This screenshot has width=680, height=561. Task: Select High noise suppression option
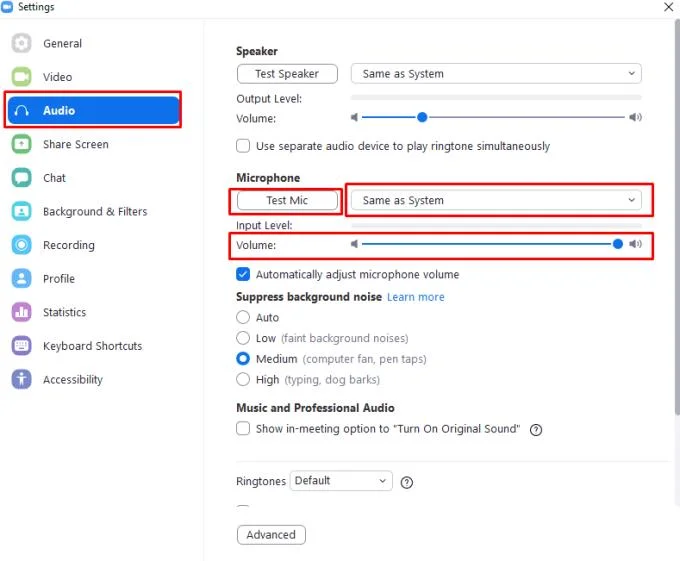click(243, 379)
